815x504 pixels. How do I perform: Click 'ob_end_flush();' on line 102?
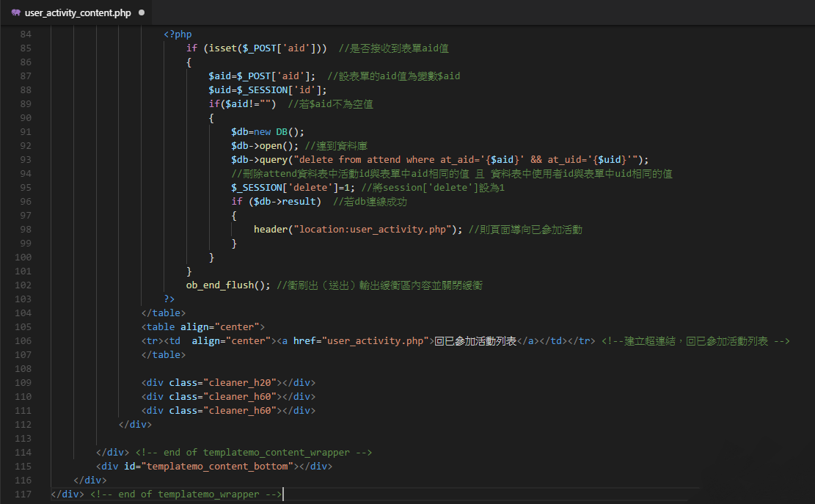(228, 285)
